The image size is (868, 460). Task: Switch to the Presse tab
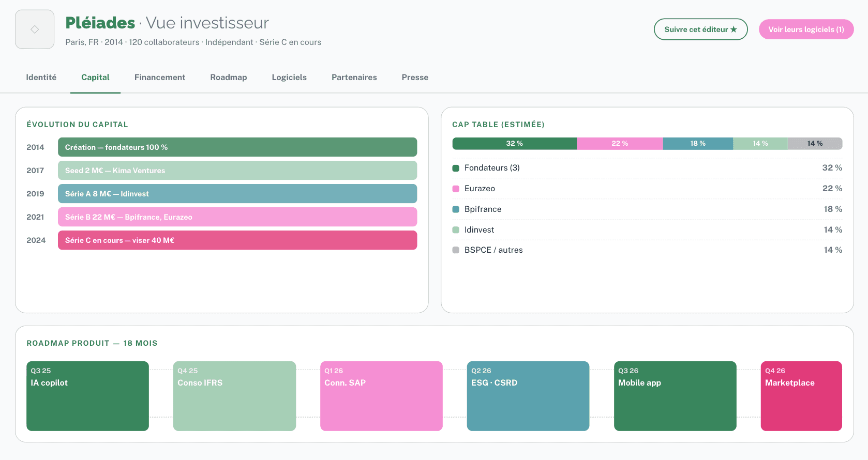415,78
